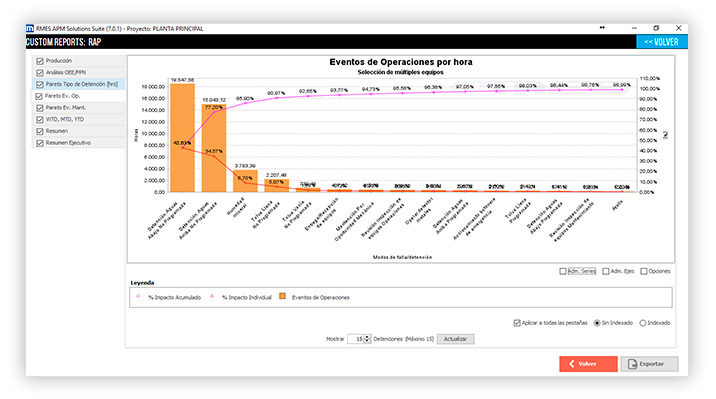716x399 pixels.
Task: Open the Resumen tab
Action: point(79,131)
